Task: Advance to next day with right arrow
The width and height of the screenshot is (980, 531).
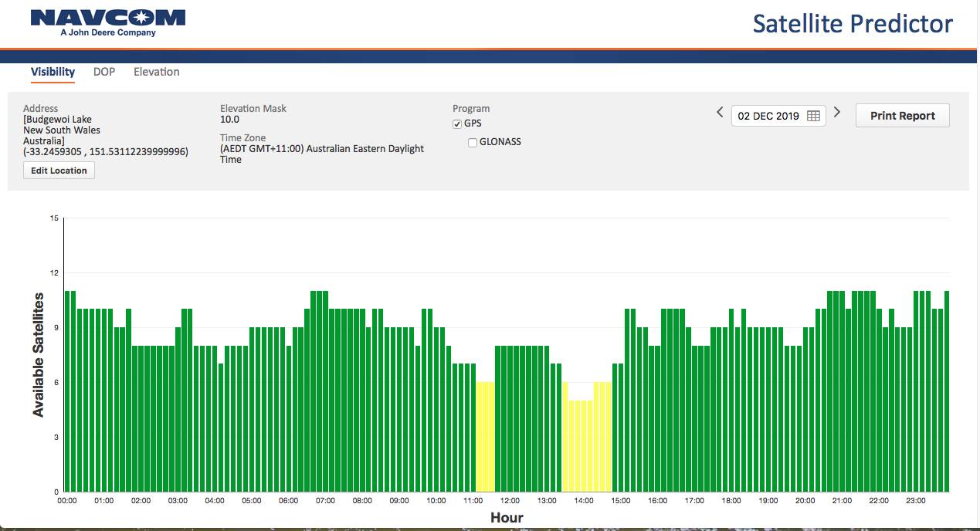Action: [837, 113]
